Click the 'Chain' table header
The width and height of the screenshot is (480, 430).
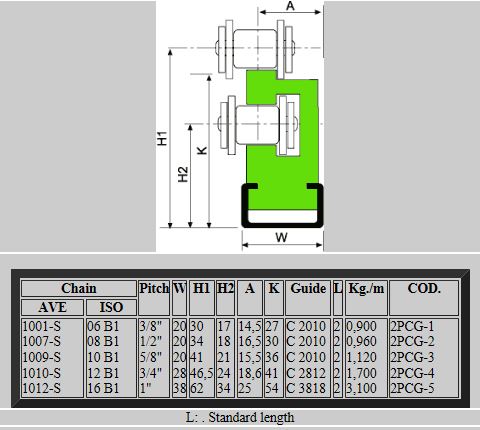coord(79,289)
